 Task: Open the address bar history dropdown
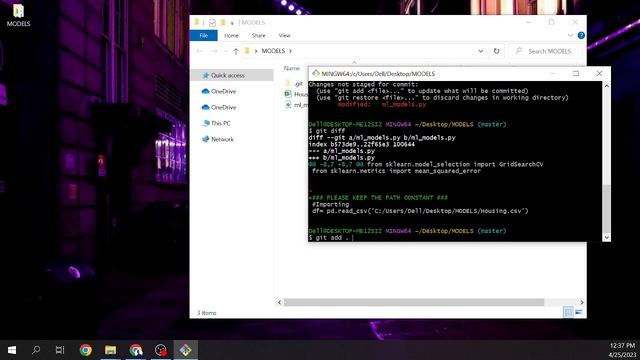481,51
